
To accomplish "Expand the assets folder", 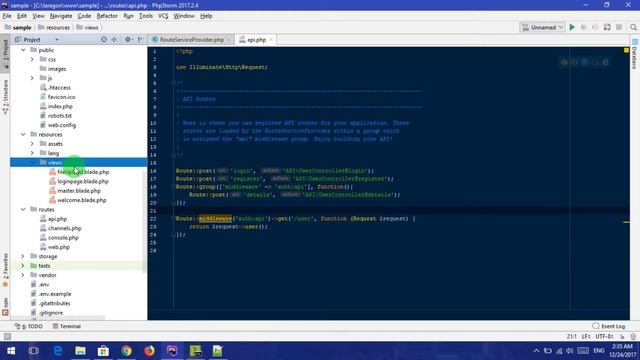I will click(32, 144).
